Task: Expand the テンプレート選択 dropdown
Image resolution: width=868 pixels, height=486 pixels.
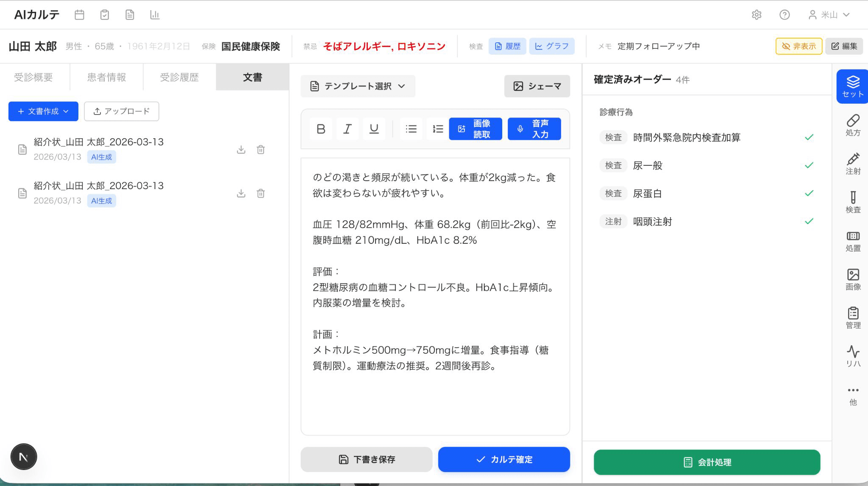Action: coord(358,86)
